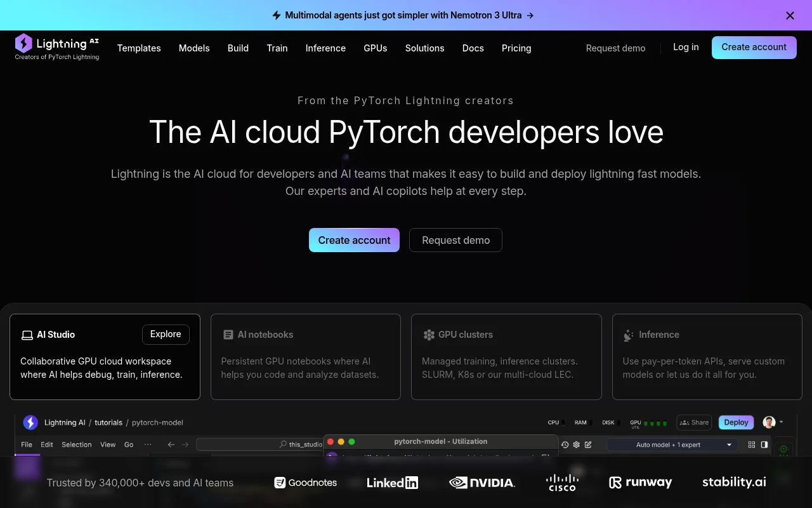Viewport: 812px width, 508px height.
Task: Click the AI Studio laptop icon
Action: (27, 335)
